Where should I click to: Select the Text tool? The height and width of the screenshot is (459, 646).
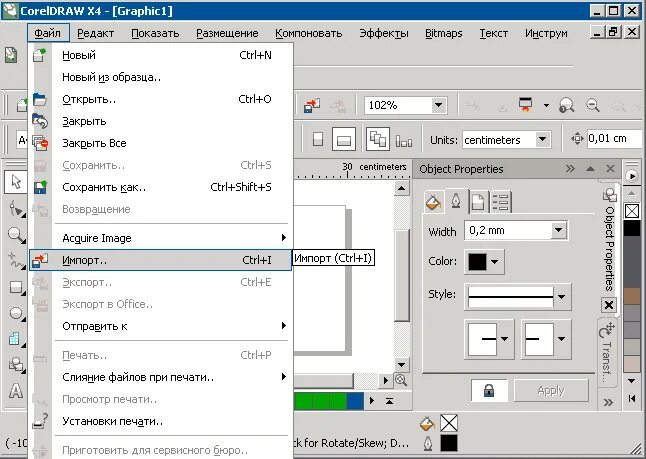coord(16,390)
